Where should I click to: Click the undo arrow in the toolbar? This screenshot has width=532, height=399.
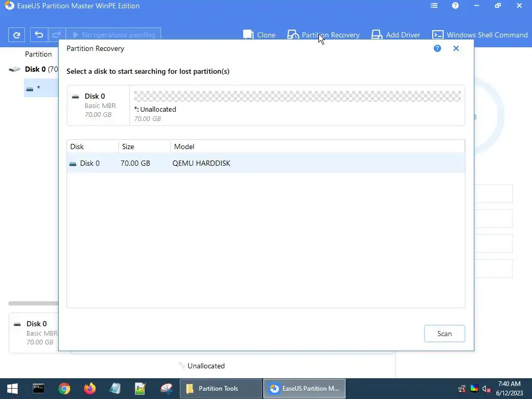pyautogui.click(x=39, y=35)
